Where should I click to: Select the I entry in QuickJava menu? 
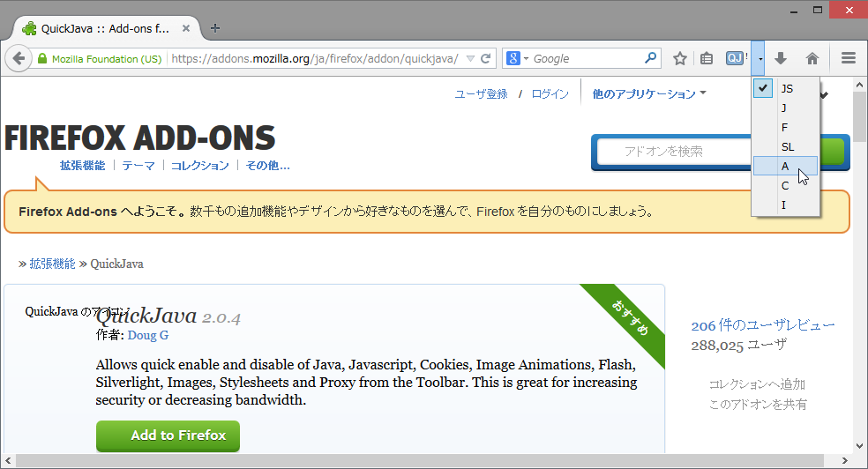point(785,205)
